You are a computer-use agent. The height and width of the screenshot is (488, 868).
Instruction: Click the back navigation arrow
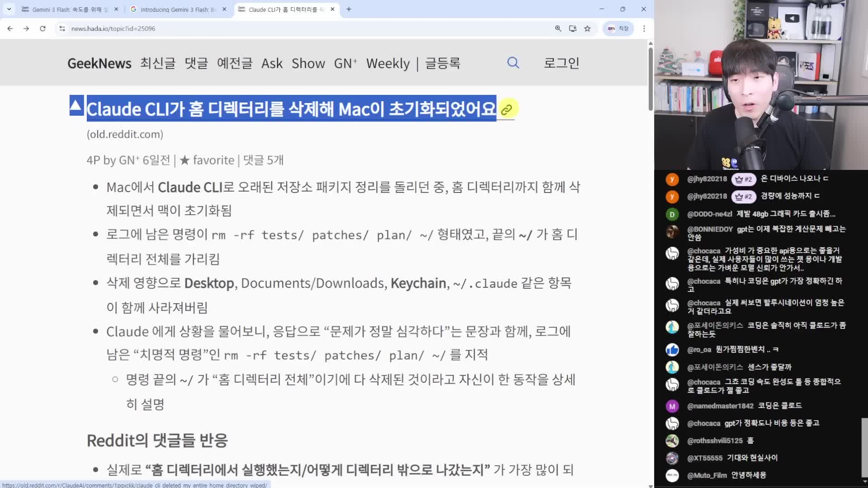point(10,28)
